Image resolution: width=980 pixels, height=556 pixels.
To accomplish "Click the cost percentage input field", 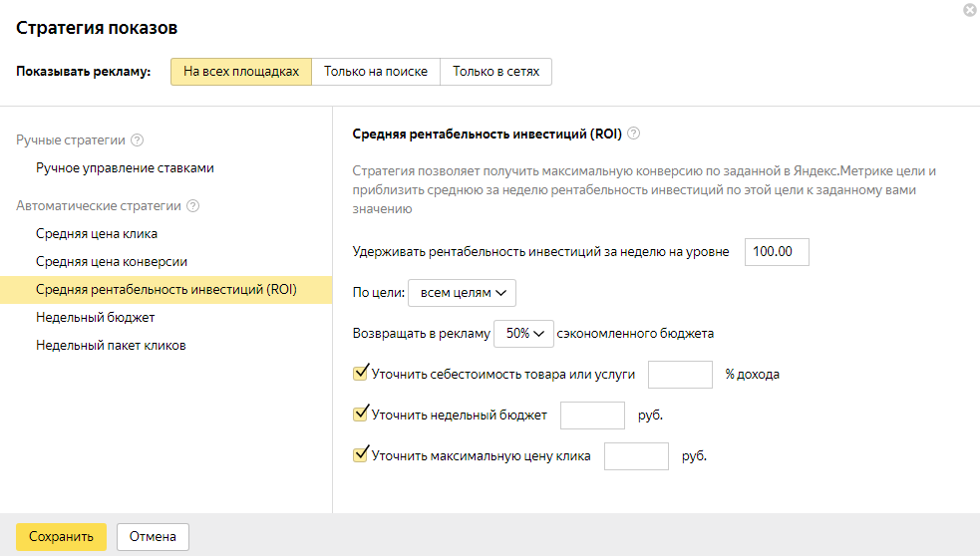I will pos(680,375).
